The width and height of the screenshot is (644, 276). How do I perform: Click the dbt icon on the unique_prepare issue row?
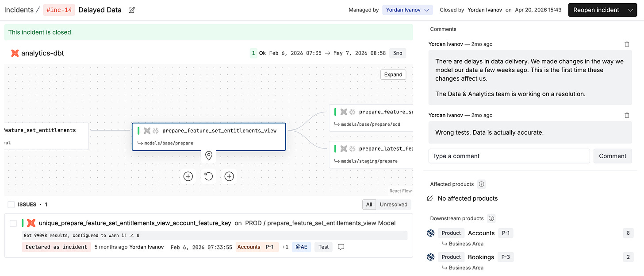31,223
